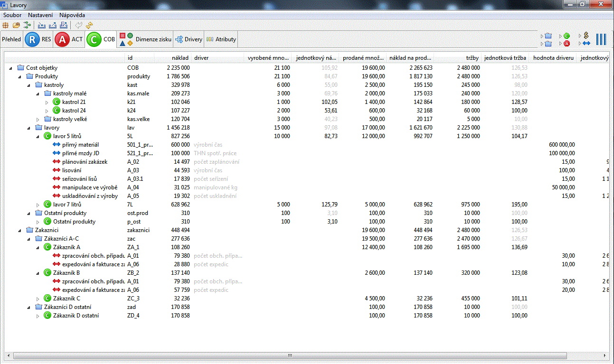Click the tree structure toolbar icon
Screen dimensions: 614x364
[27, 25]
